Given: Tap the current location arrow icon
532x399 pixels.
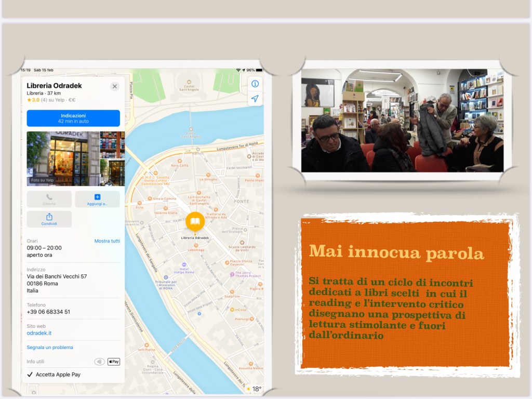Looking at the screenshot, I should click(255, 99).
